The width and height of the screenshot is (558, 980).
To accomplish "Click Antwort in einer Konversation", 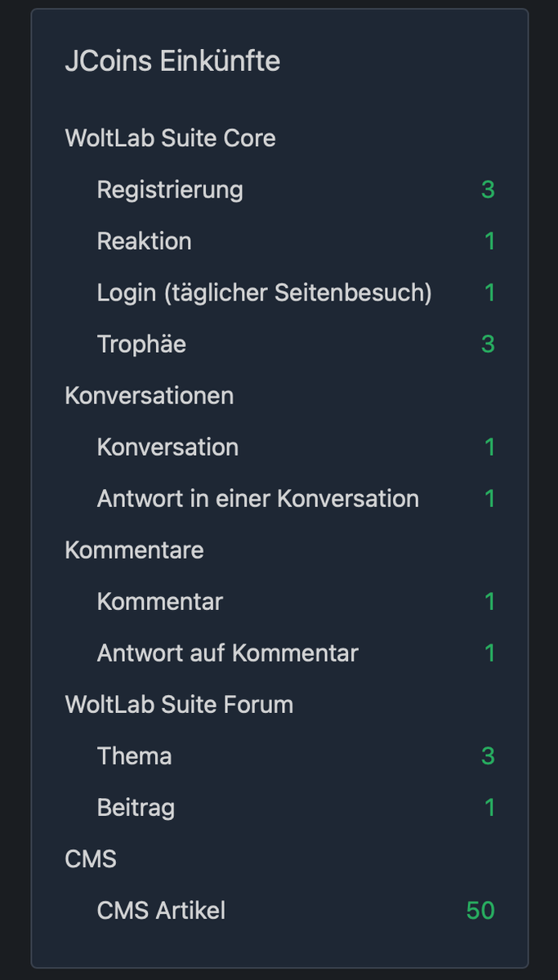I will click(257, 498).
